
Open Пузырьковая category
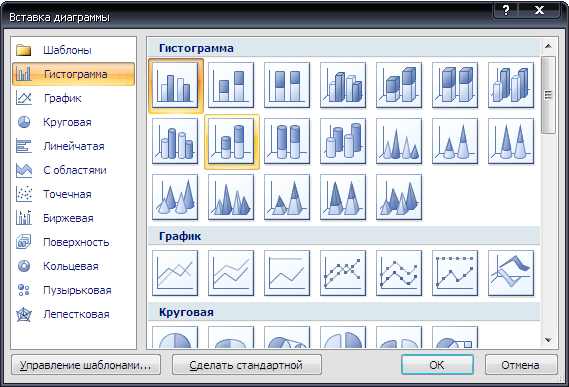(74, 290)
